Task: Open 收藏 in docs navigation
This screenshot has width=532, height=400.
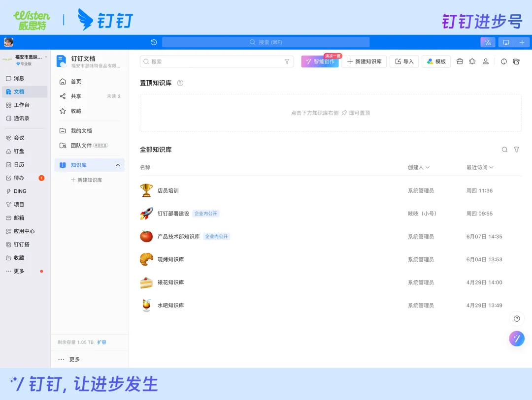Action: click(90, 111)
